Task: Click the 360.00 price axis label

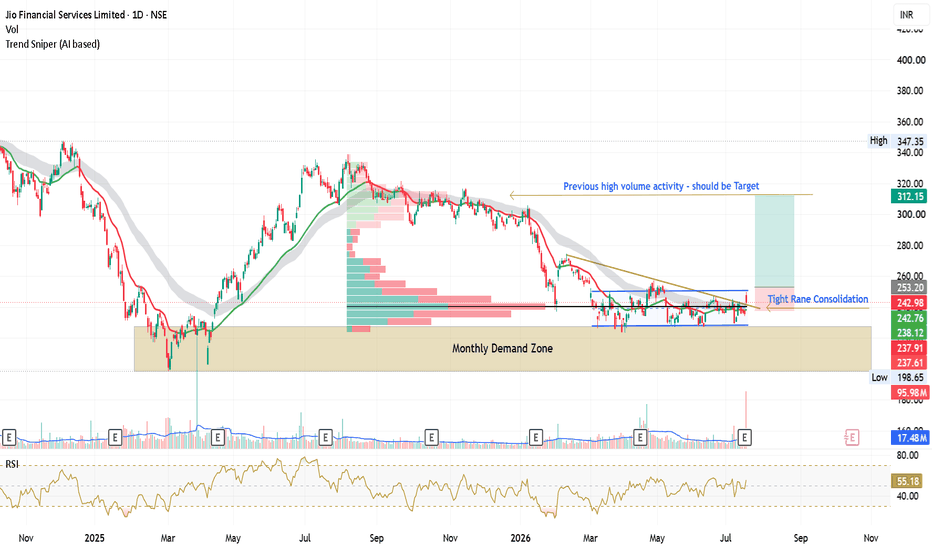Action: coord(911,122)
